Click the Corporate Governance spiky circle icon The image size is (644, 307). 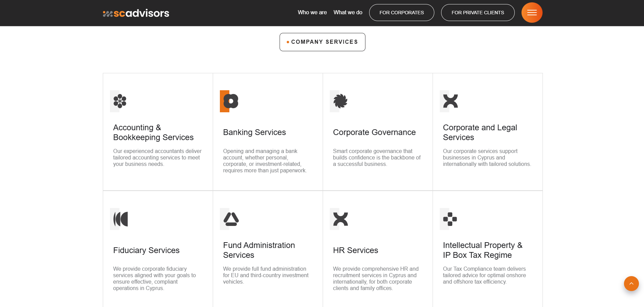340,101
